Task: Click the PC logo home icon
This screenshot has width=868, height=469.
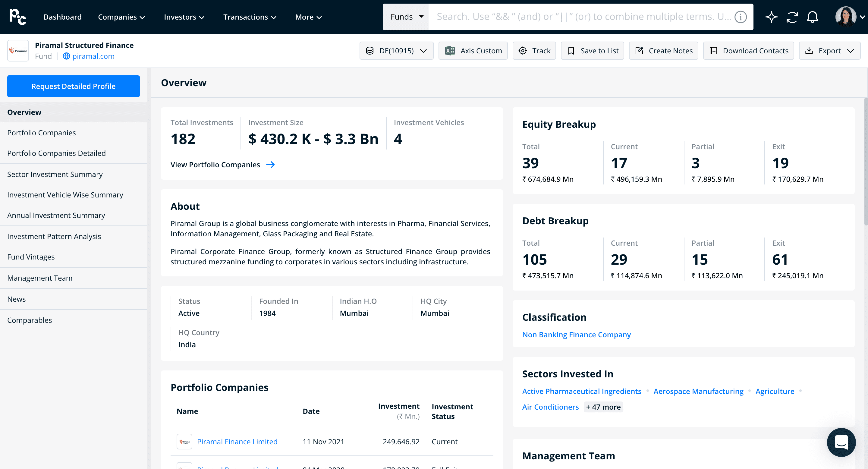Action: (18, 17)
